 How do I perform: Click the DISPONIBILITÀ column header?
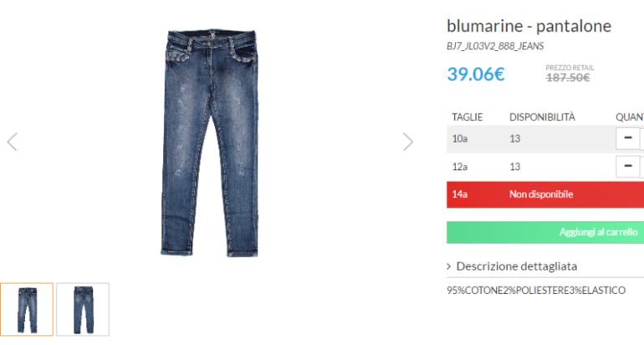click(542, 116)
